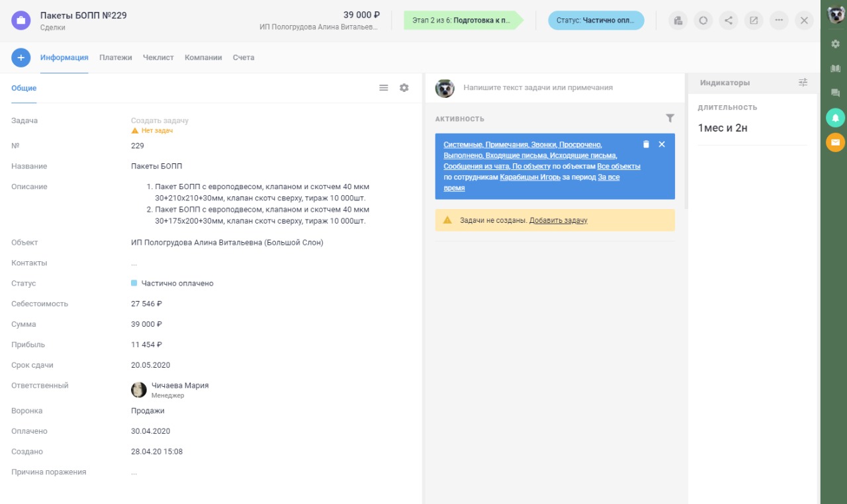This screenshot has width=847, height=504.
Task: Expand the hamburger menu in Общие section
Action: point(383,88)
